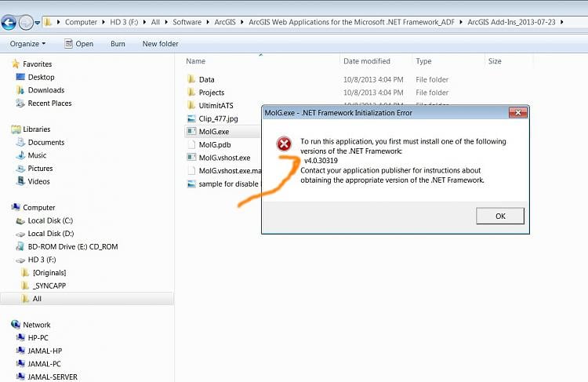Click the Network icon in navigation pane
The width and height of the screenshot is (588, 382).
(16, 325)
